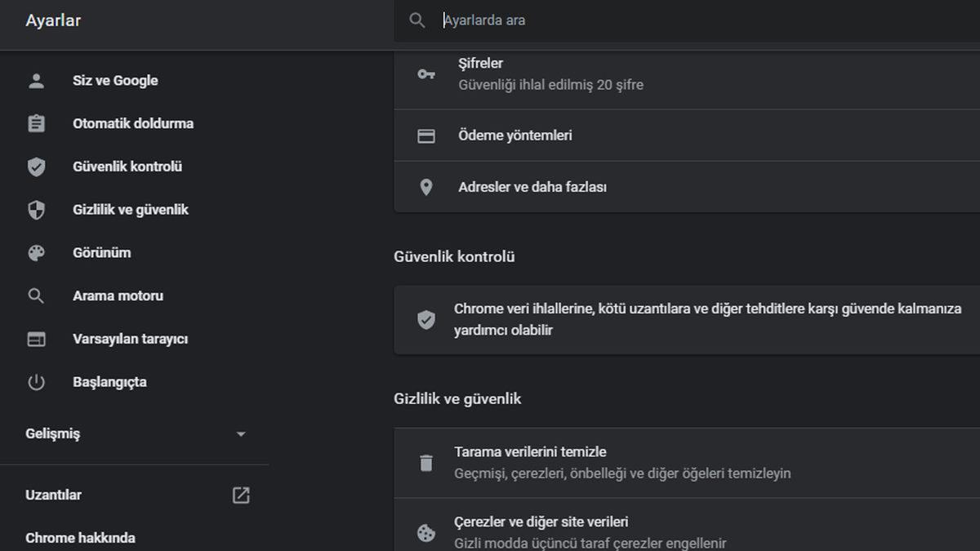Click the Çerezler cookie icon
Image resolution: width=980 pixels, height=551 pixels.
pyautogui.click(x=426, y=531)
